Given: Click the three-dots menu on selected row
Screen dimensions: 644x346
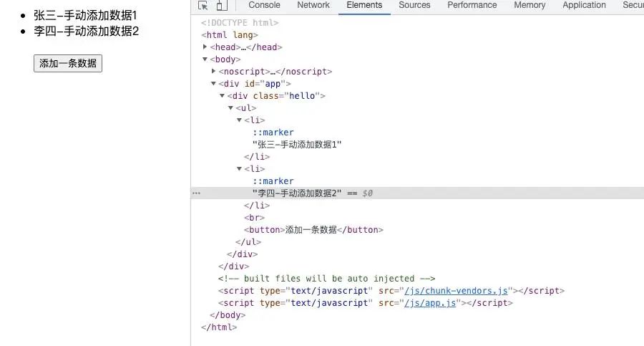Looking at the screenshot, I should coord(196,193).
